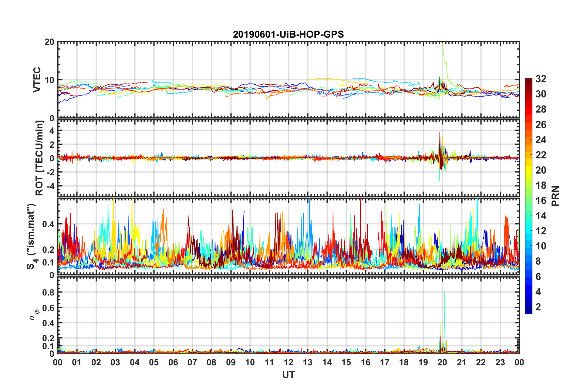This screenshot has height=392, width=577.
Task: Select hour 20 tick label on the UT axis
Action: [442, 362]
